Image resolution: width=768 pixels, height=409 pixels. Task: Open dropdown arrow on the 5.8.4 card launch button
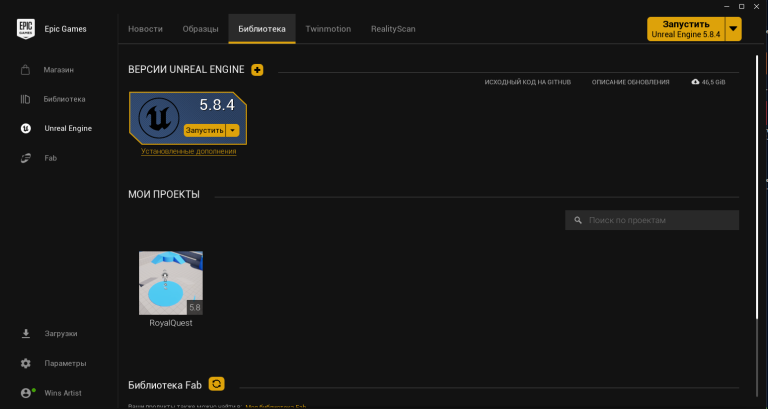click(233, 130)
